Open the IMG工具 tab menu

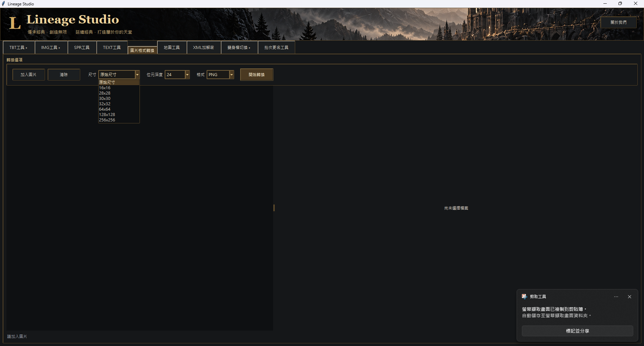click(x=51, y=48)
